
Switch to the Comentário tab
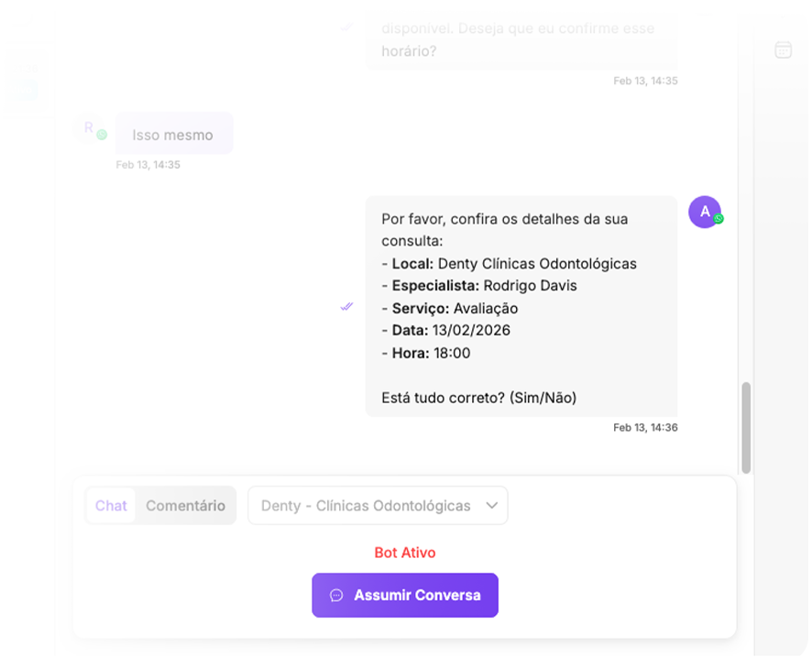185,506
